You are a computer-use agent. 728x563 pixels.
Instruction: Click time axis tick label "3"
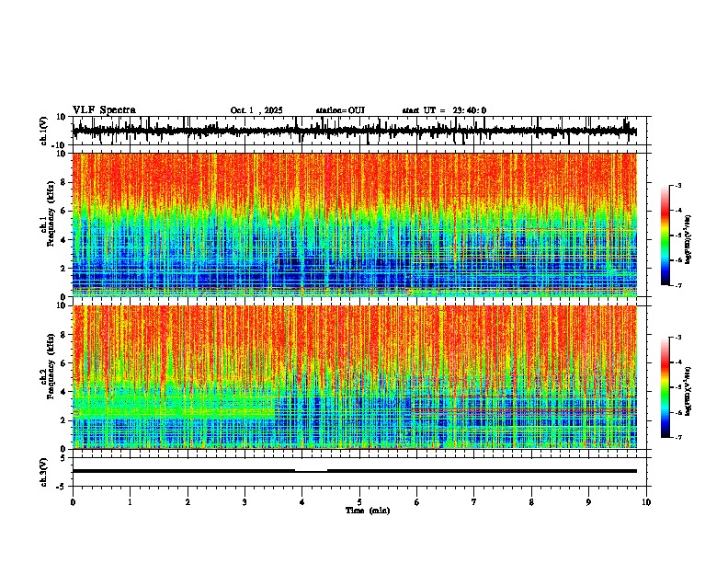(x=245, y=502)
